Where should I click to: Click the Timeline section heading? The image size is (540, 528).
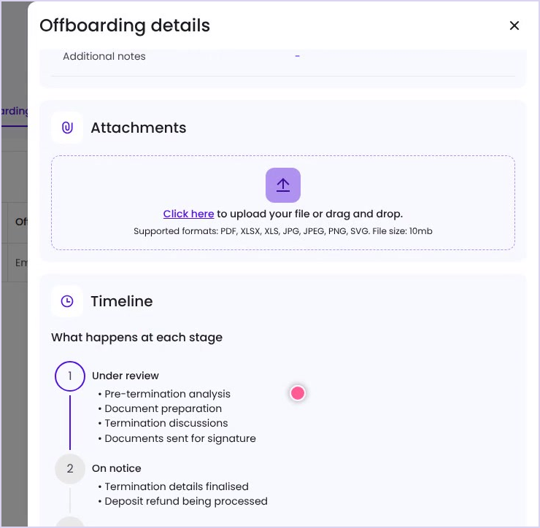[x=122, y=301]
